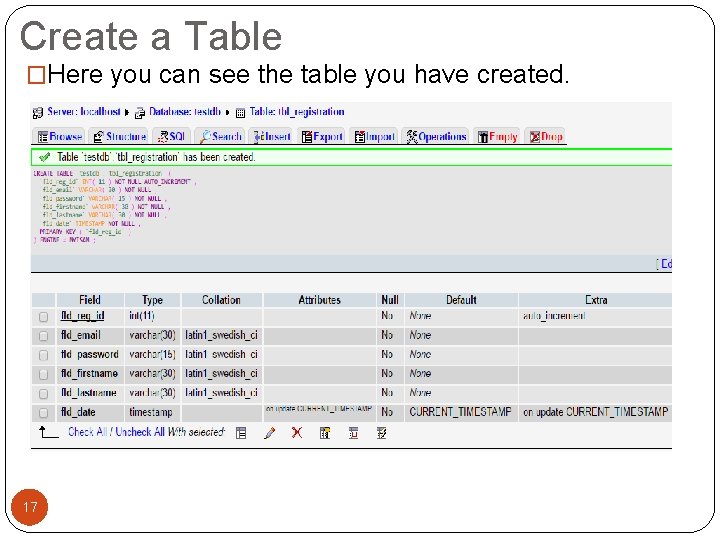The width and height of the screenshot is (720, 540).
Task: Click the Database: testdb breadcrumb link
Action: 185,112
